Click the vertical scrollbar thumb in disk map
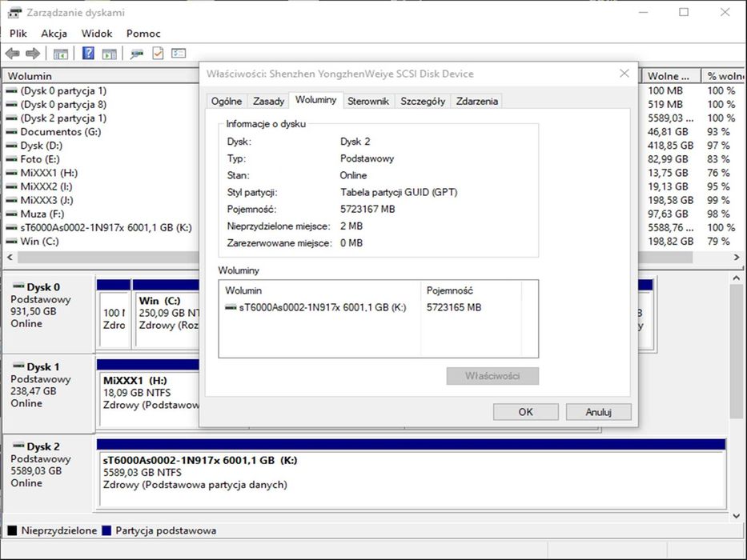747x560 pixels. [737, 352]
